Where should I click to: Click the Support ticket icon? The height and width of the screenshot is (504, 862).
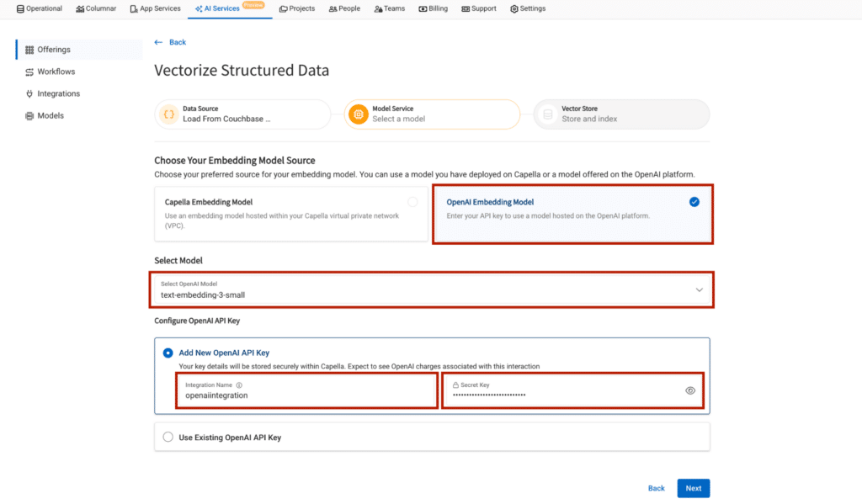click(x=466, y=8)
